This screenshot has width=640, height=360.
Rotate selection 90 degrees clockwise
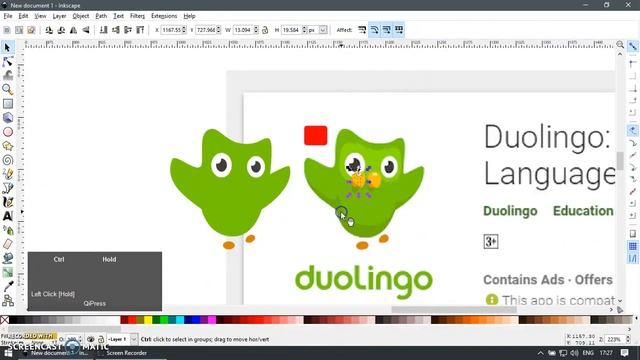[x=61, y=30]
